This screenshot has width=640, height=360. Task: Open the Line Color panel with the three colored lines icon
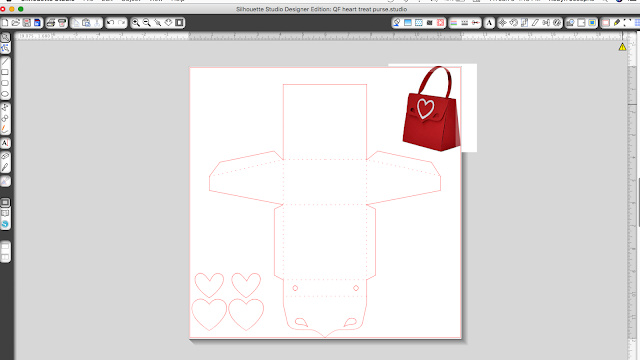[x=453, y=23]
